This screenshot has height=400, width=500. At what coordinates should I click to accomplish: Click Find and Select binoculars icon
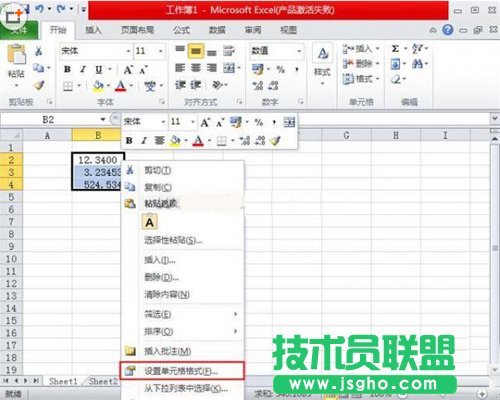coord(417,64)
